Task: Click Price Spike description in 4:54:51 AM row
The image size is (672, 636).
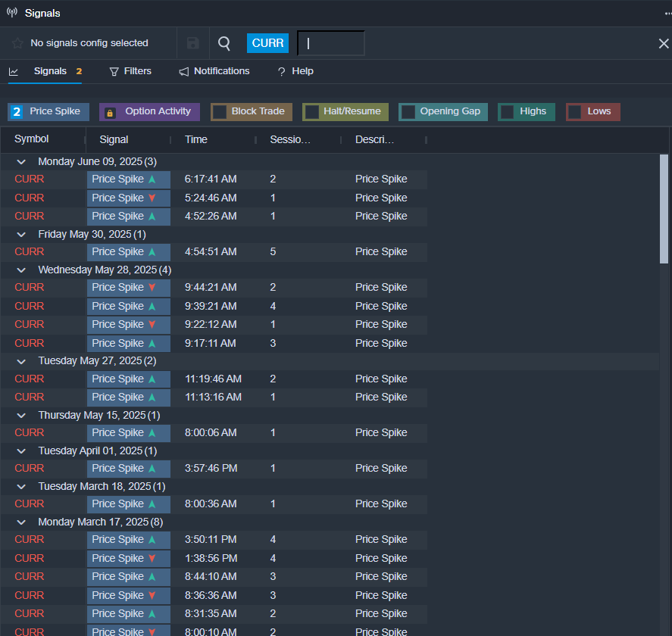Action: coord(381,252)
